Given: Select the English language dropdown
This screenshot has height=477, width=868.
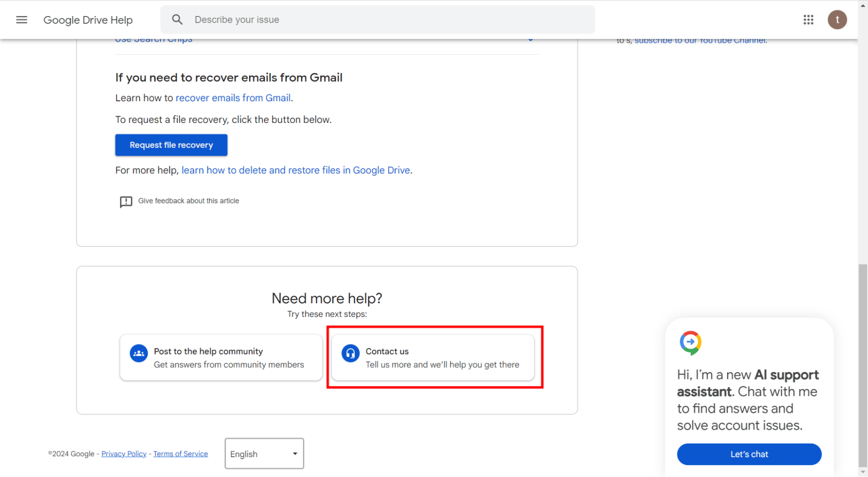Looking at the screenshot, I should tap(264, 454).
